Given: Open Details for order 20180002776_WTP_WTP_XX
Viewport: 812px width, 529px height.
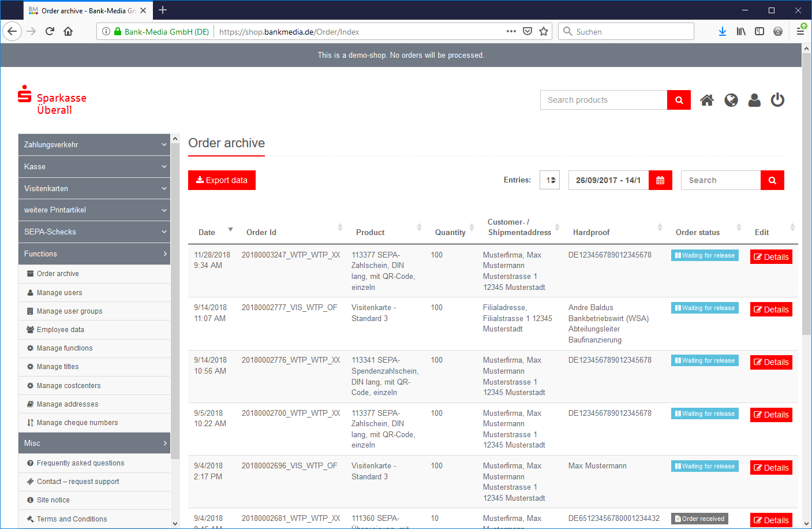Looking at the screenshot, I should pos(771,362).
